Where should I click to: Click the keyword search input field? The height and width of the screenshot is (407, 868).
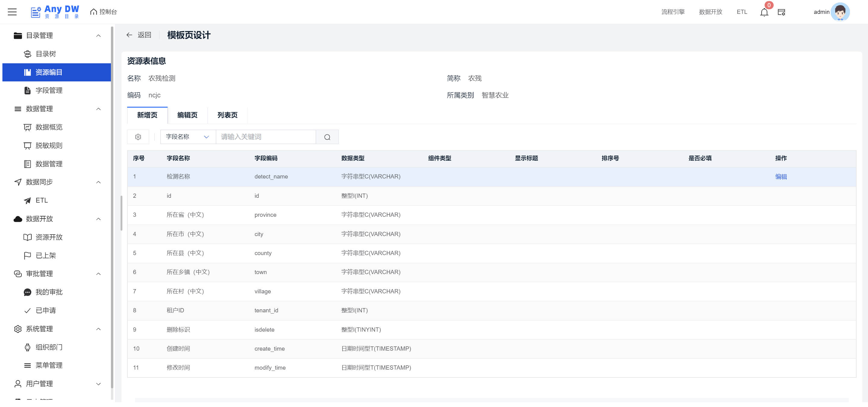(x=266, y=137)
